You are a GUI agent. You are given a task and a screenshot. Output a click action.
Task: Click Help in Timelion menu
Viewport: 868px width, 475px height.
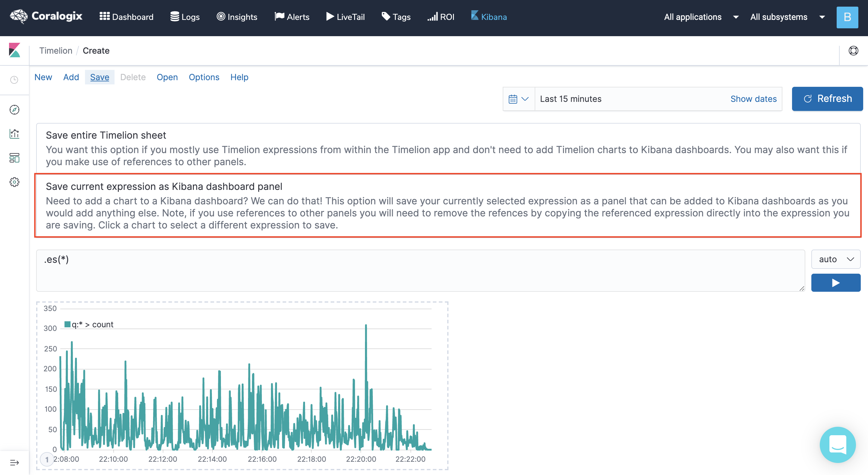(x=239, y=77)
